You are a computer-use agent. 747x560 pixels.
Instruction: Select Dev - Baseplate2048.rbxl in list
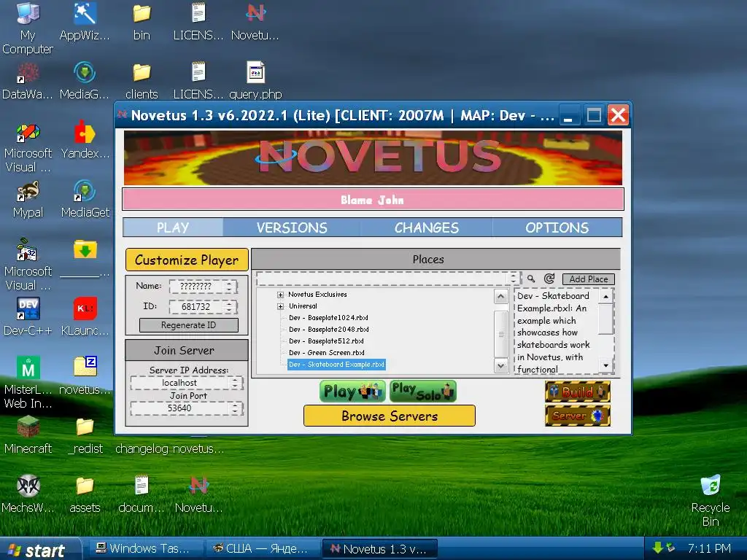329,330
